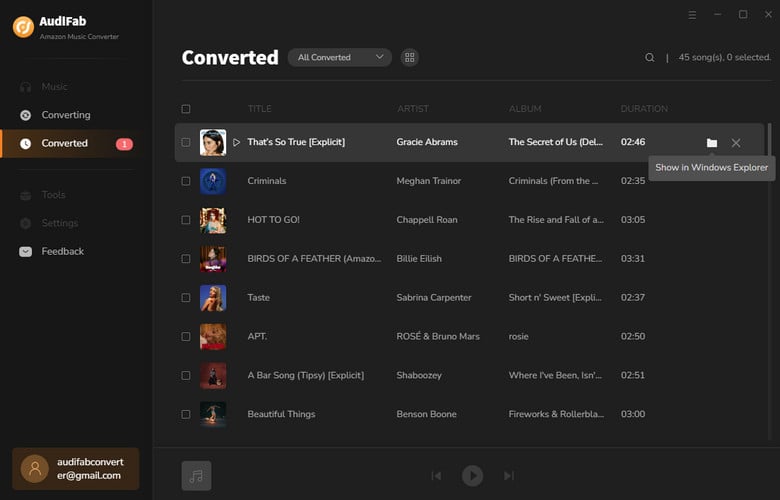780x500 pixels.
Task: Open the audifabconverter@gmail.com account panel
Action: coord(76,469)
